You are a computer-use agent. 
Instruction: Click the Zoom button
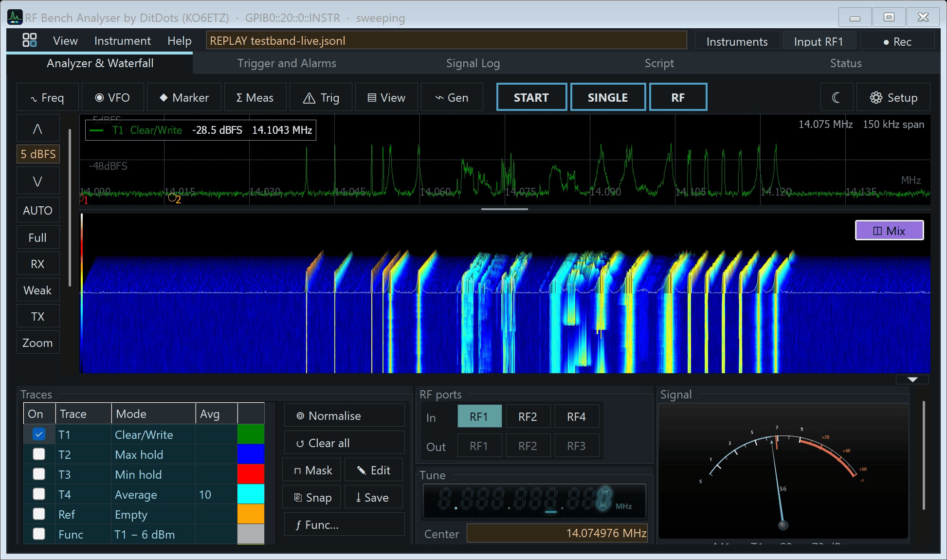(38, 343)
